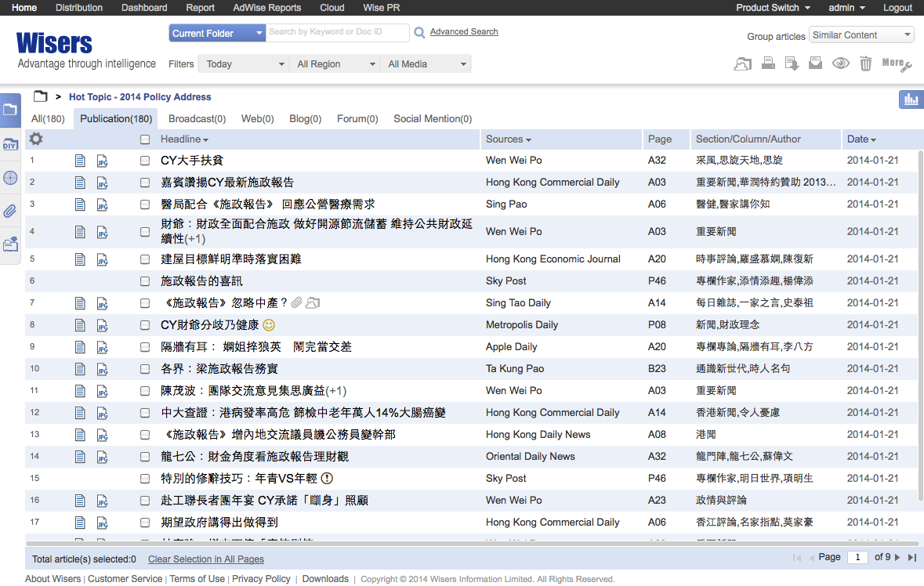The image size is (924, 586).
Task: Click the trash can delete icon
Action: tap(865, 63)
